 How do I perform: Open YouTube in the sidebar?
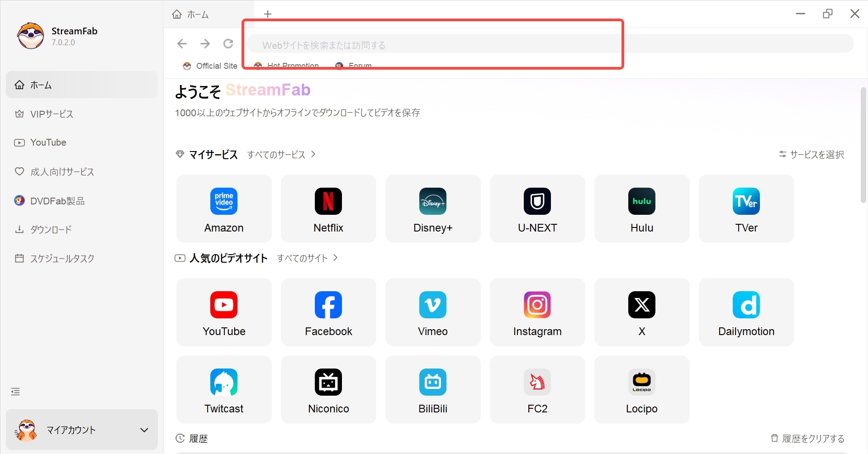(82, 142)
